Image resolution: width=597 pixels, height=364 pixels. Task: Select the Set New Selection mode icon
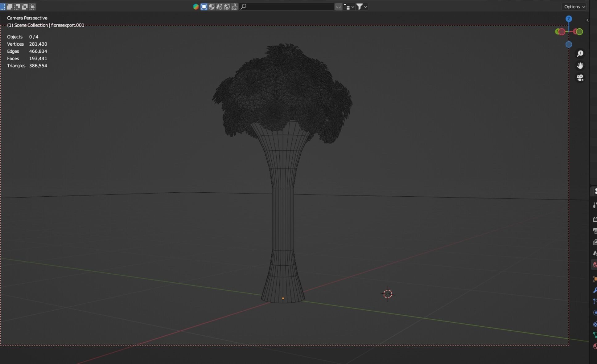2,6
